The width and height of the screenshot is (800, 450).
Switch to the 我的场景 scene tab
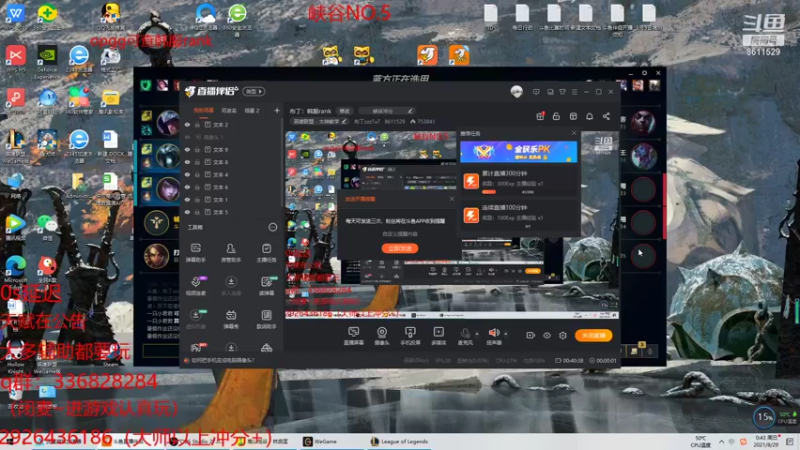pyautogui.click(x=204, y=110)
